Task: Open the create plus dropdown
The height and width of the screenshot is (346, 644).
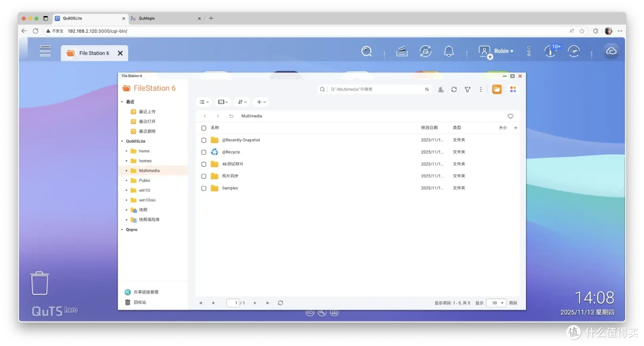Action: (x=261, y=102)
